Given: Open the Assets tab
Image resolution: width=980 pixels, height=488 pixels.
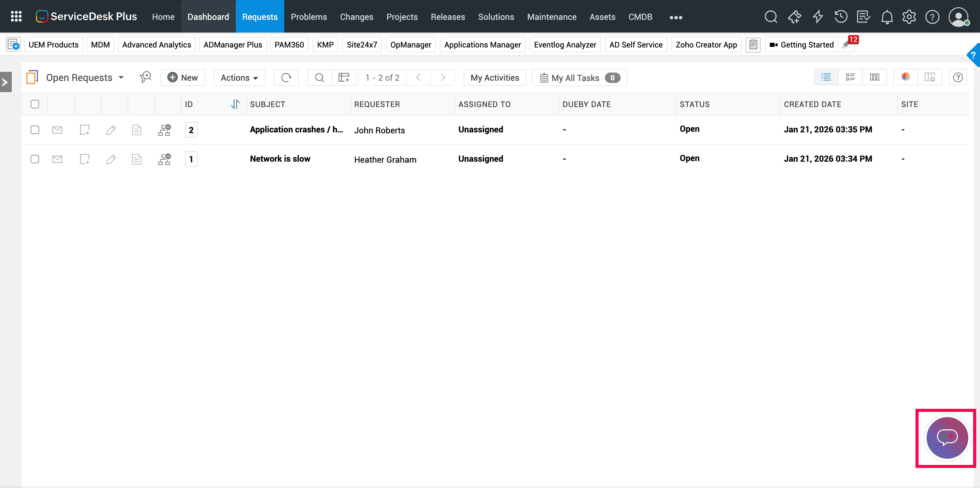Looking at the screenshot, I should pos(602,17).
